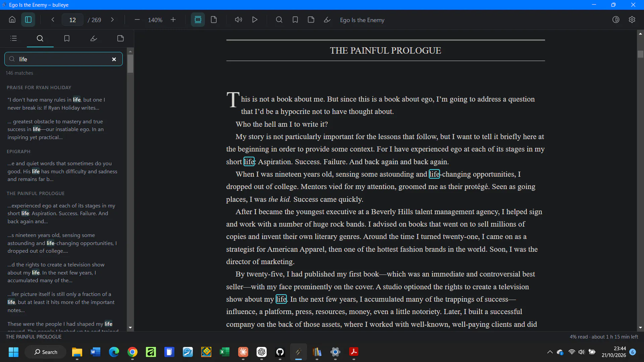Open the 140% zoom level value
Image resolution: width=644 pixels, height=362 pixels.
155,20
